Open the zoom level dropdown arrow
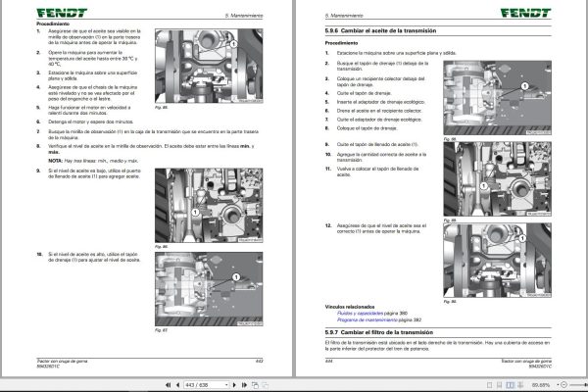588x392 pixels. coord(558,385)
